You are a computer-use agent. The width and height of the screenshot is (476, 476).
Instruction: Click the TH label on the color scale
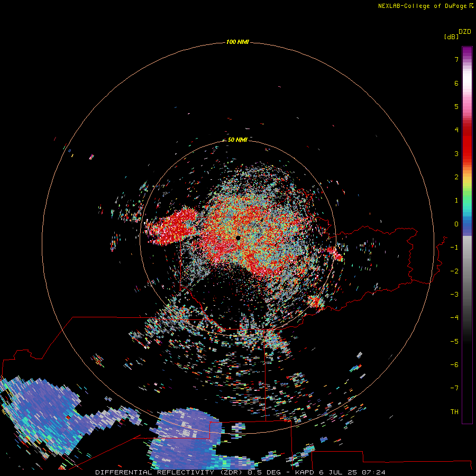coord(454,412)
